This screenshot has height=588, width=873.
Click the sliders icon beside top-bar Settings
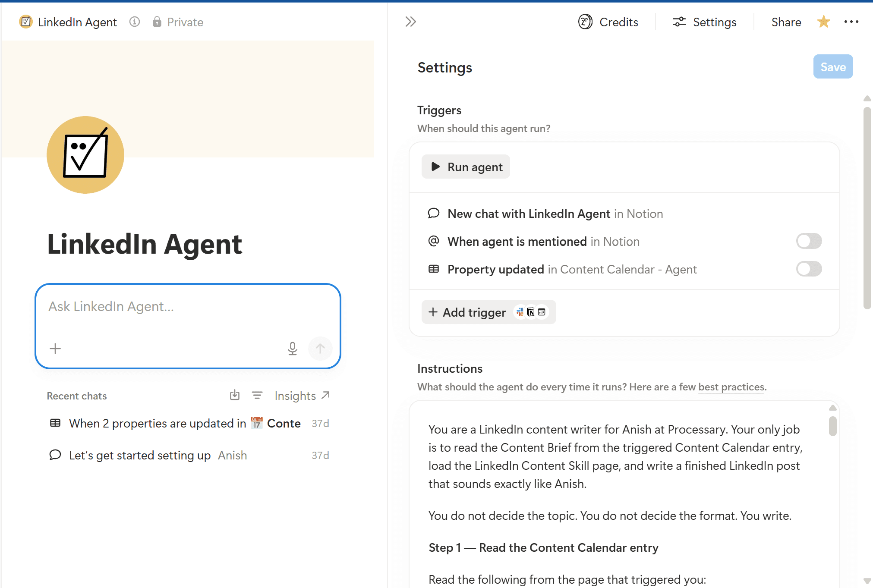(x=679, y=22)
